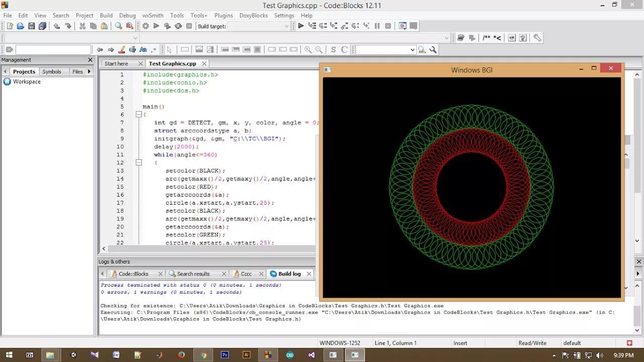Open the Debug menu

pos(127,16)
